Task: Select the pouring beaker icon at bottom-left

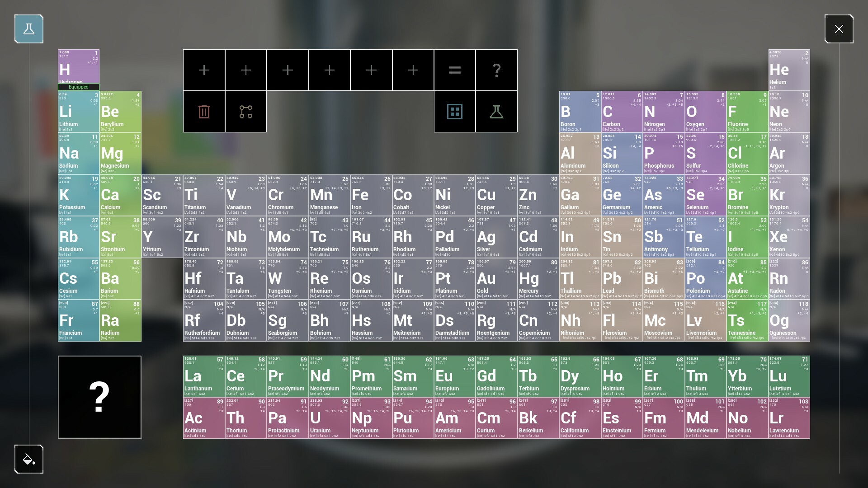Action: pyautogui.click(x=28, y=459)
